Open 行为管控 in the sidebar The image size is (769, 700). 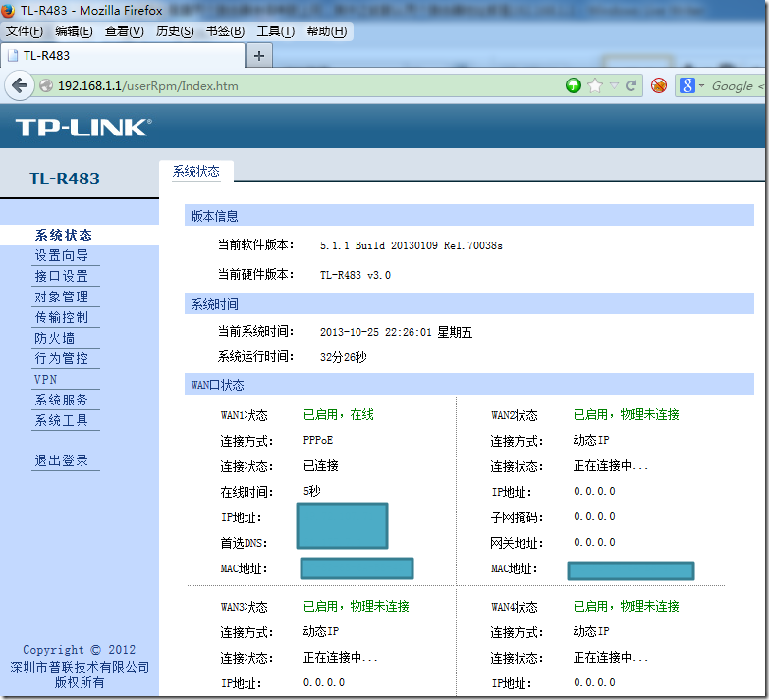tap(62, 358)
